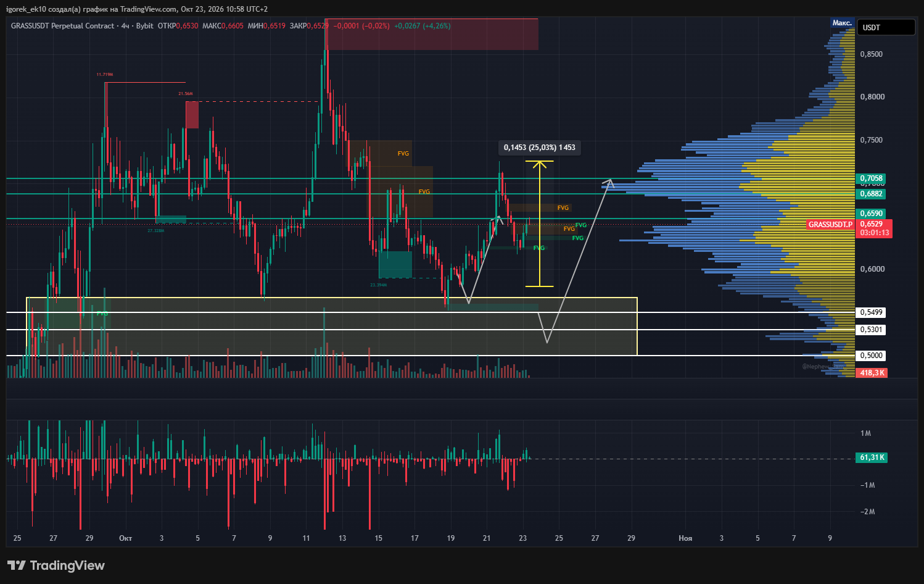Click the 0,6590 price level label
924x584 pixels.
pyautogui.click(x=872, y=214)
